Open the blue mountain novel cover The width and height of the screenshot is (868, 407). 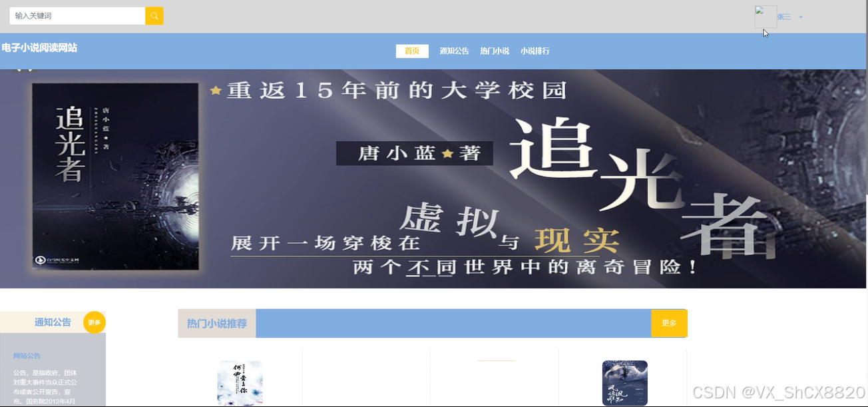[x=625, y=383]
